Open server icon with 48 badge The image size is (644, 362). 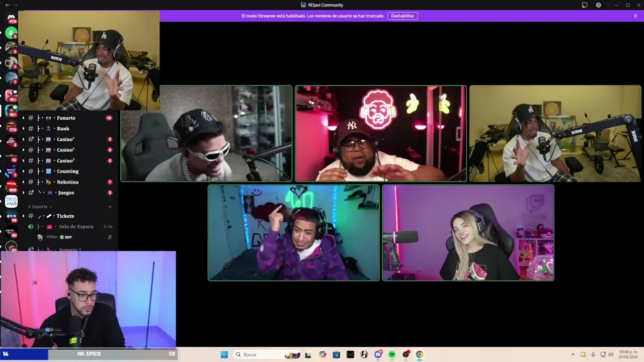[11, 217]
